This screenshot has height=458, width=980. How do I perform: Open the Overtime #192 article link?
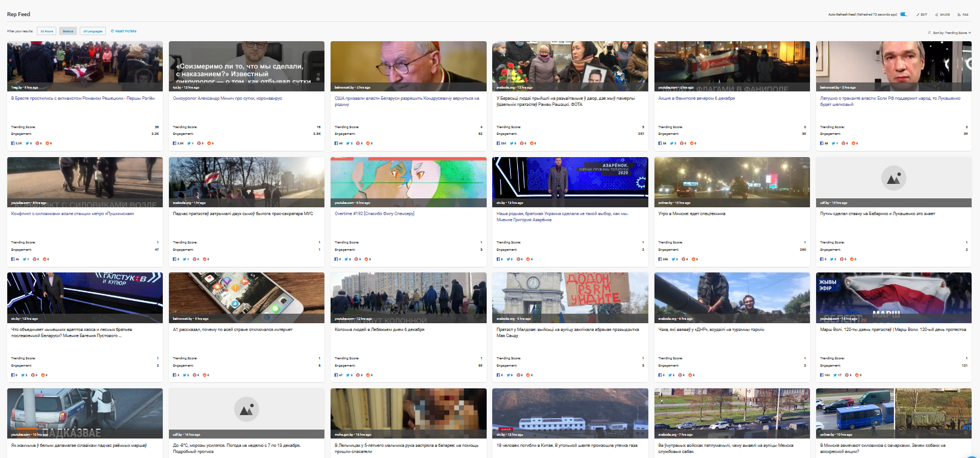pos(374,213)
